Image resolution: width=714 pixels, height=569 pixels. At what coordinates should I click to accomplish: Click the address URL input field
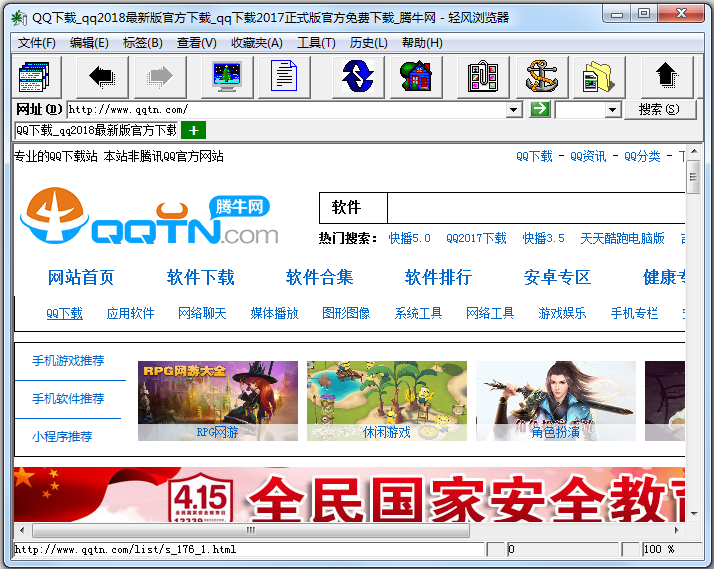(x=287, y=110)
